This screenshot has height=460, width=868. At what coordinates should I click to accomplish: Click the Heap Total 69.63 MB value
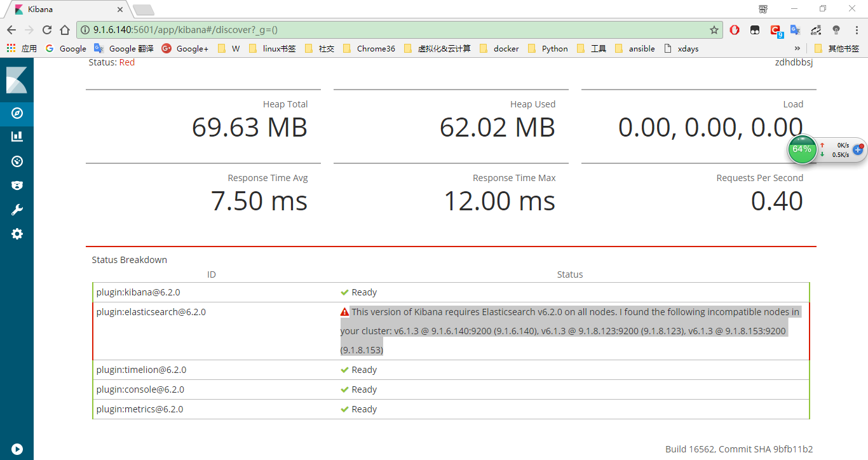250,128
